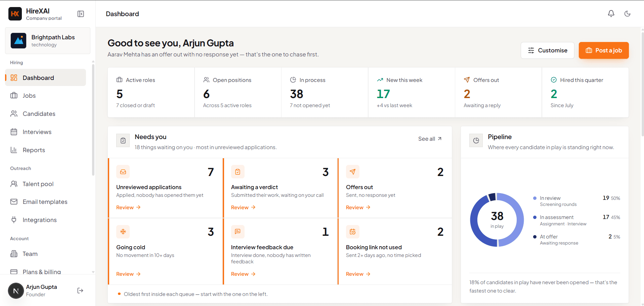Click the In review legend dot
644x306 pixels.
535,198
